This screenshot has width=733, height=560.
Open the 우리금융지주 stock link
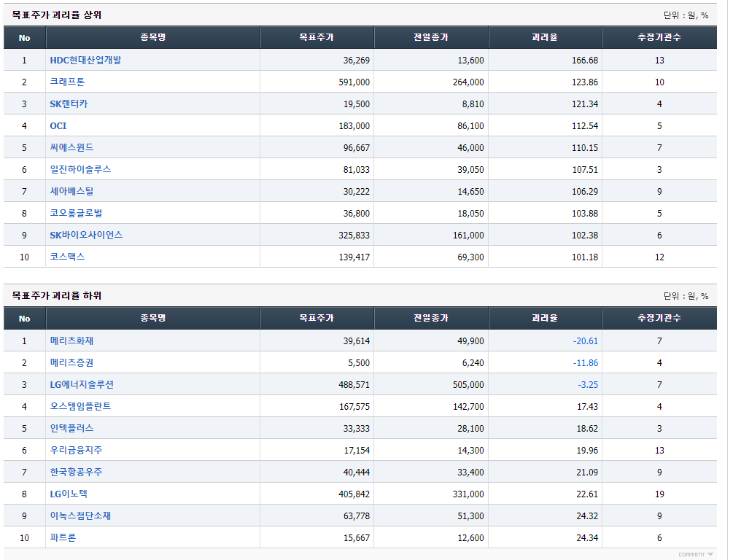[x=76, y=450]
